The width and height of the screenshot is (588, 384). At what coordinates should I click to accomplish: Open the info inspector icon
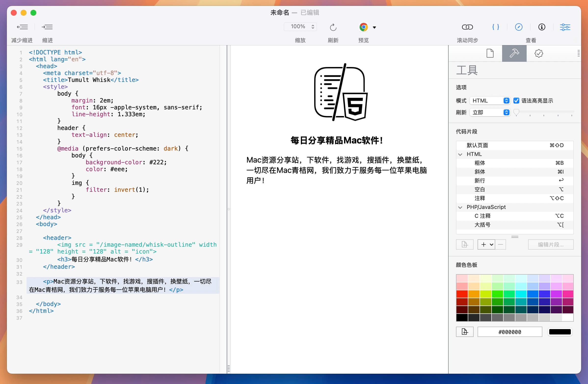tap(542, 27)
